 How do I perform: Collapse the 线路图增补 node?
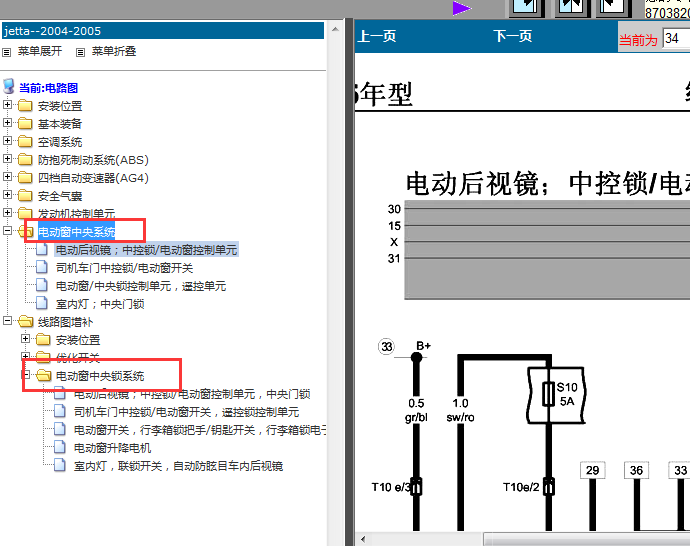click(x=7, y=321)
